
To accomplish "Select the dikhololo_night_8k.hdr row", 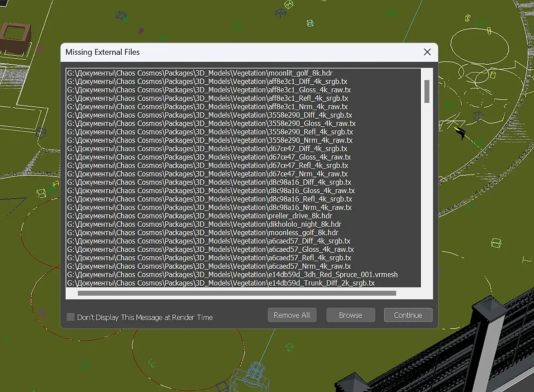I will click(x=243, y=224).
